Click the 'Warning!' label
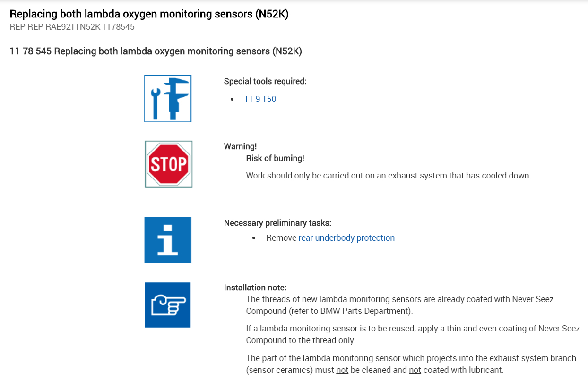 point(240,146)
